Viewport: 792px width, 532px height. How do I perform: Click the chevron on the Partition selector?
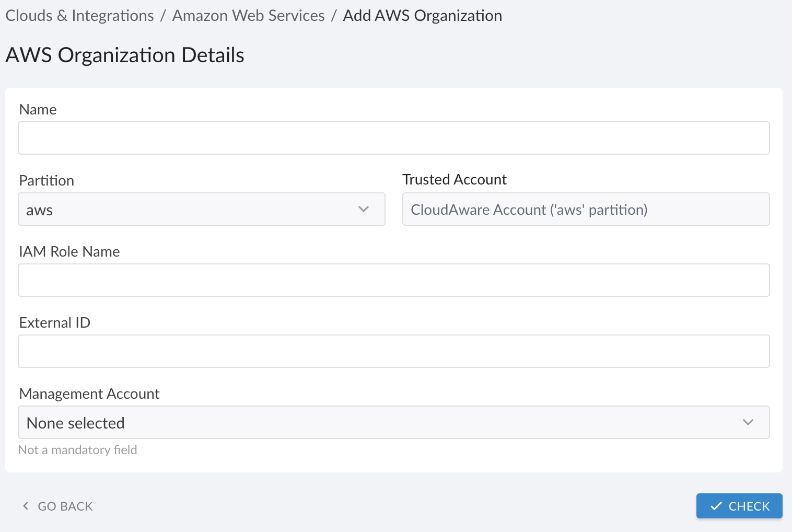click(364, 209)
